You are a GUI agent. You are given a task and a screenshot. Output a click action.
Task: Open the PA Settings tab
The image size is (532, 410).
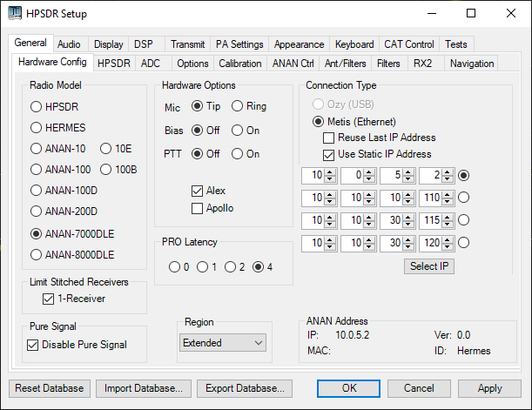(x=239, y=44)
